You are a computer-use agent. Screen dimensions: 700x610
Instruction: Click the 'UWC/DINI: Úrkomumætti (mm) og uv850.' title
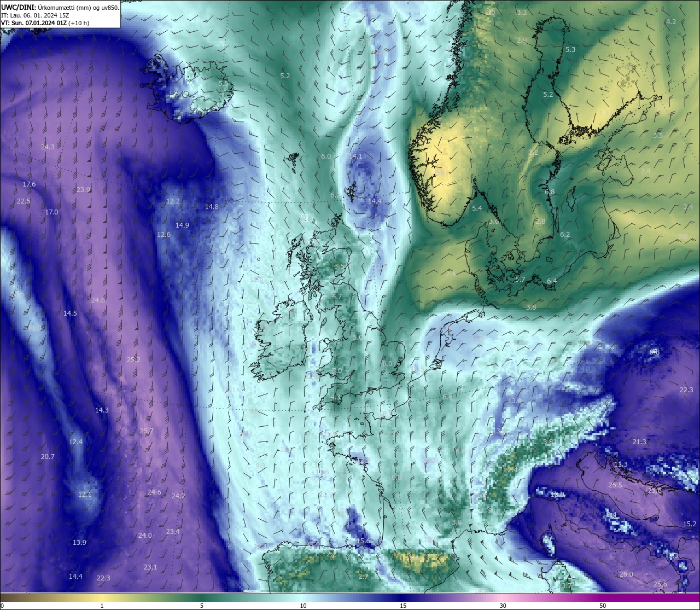[x=60, y=8]
